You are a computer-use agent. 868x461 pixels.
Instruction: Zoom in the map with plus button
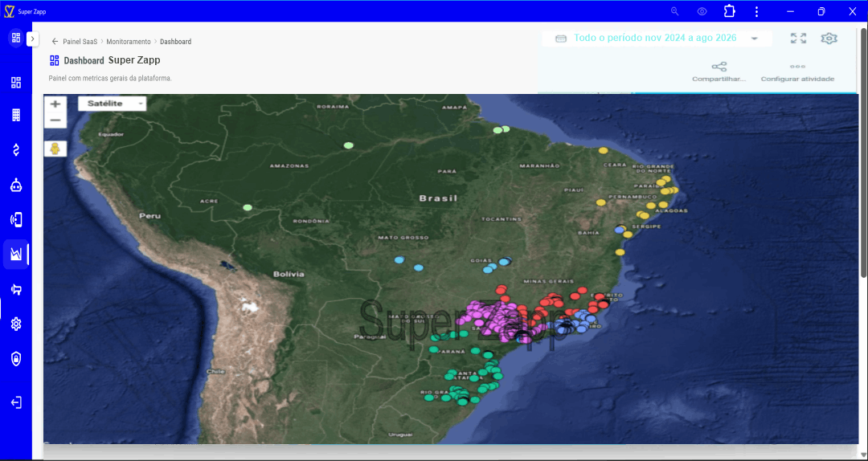pyautogui.click(x=55, y=104)
